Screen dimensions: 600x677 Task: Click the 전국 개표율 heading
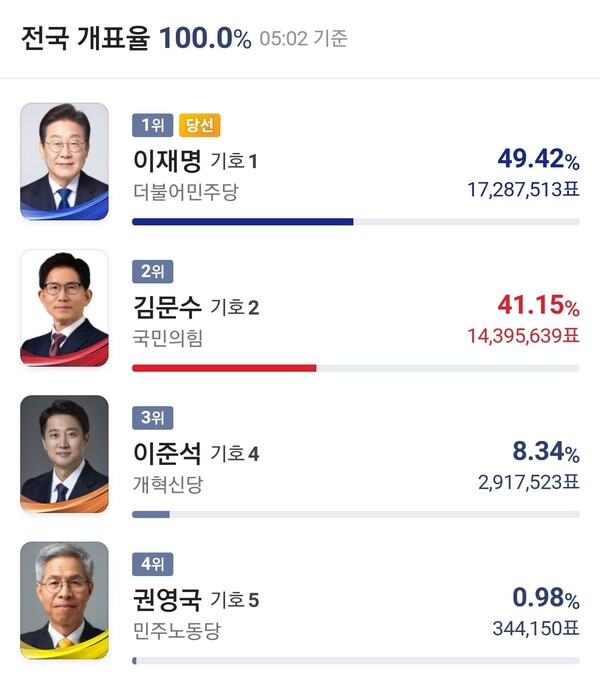[x=84, y=39]
